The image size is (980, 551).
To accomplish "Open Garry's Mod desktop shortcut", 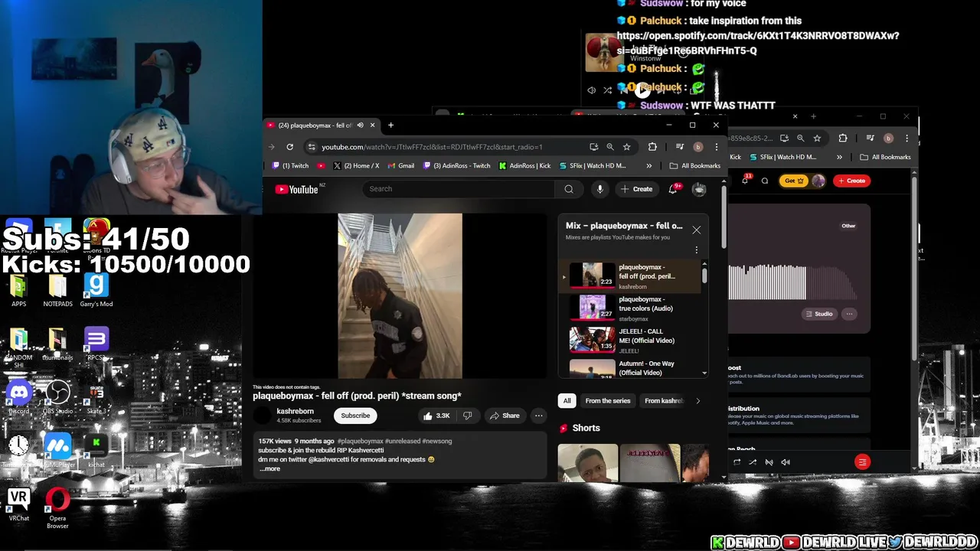I will [96, 290].
